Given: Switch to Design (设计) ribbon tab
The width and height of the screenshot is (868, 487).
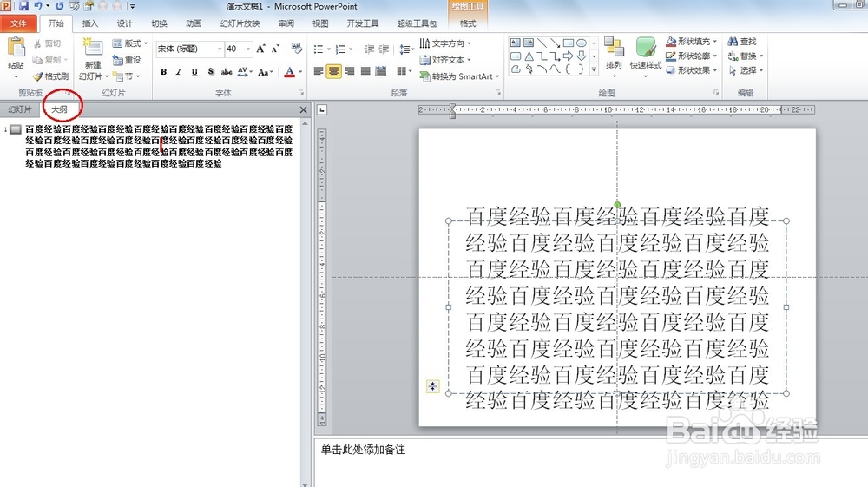Looking at the screenshot, I should click(124, 23).
